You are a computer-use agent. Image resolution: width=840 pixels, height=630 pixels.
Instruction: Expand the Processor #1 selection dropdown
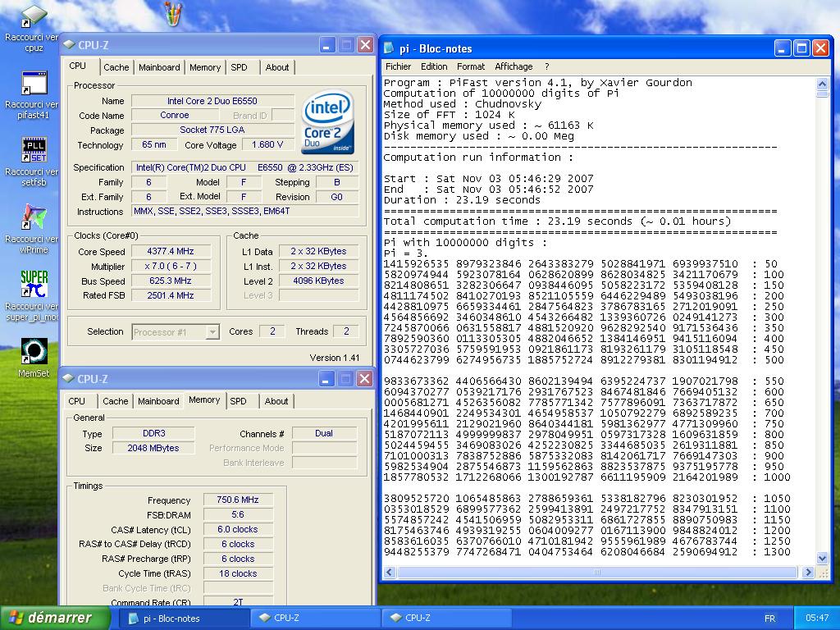tap(212, 332)
